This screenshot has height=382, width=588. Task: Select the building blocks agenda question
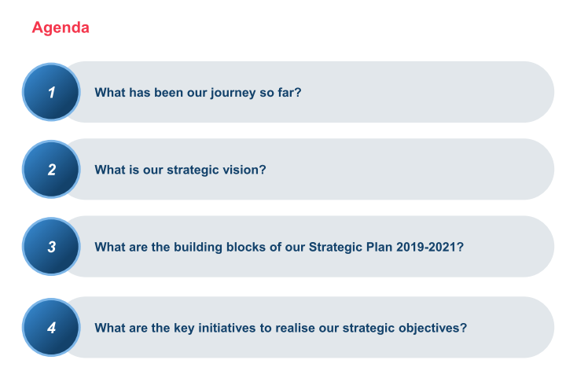pyautogui.click(x=279, y=247)
